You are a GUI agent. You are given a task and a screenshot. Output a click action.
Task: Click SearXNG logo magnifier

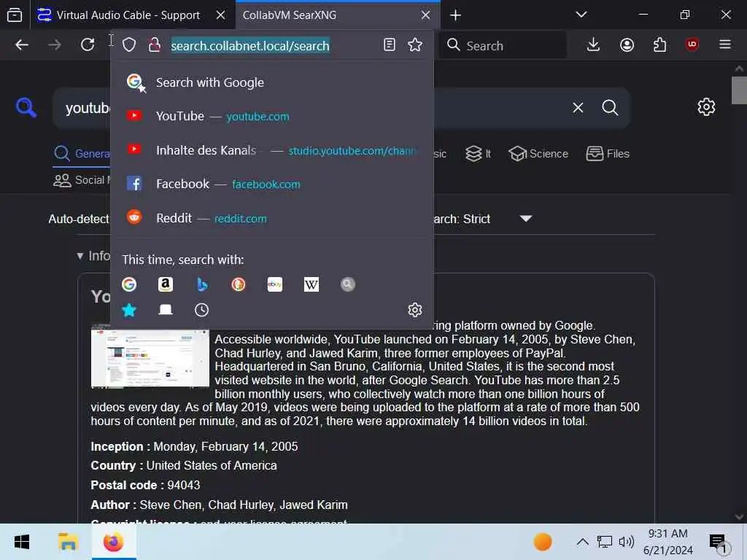(26, 107)
